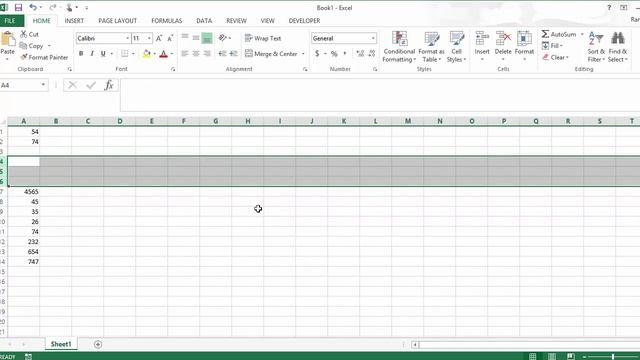
Task: Click Merge & Center
Action: coord(271,53)
